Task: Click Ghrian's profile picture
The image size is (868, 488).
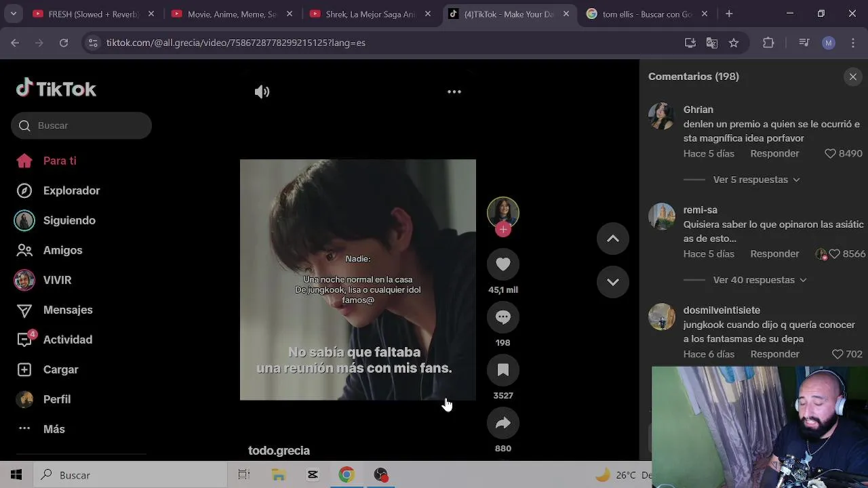Action: [x=662, y=117]
